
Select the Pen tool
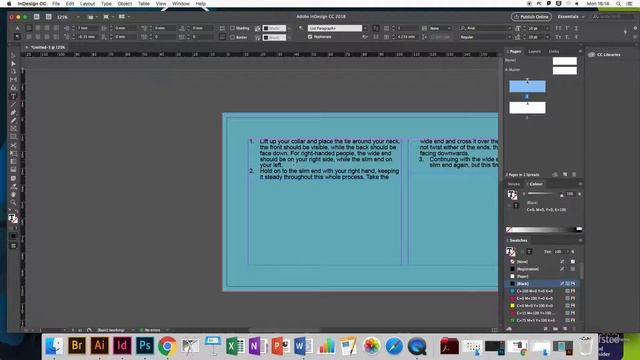13,113
